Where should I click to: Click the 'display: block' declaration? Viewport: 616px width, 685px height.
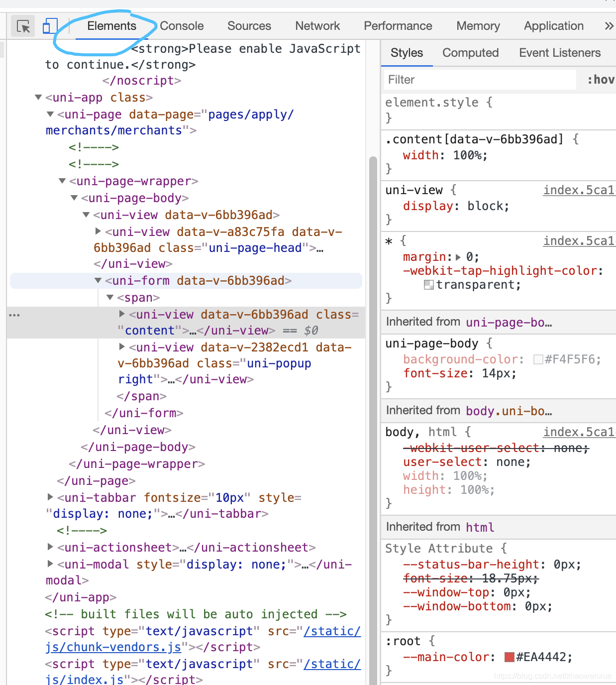[x=456, y=206]
